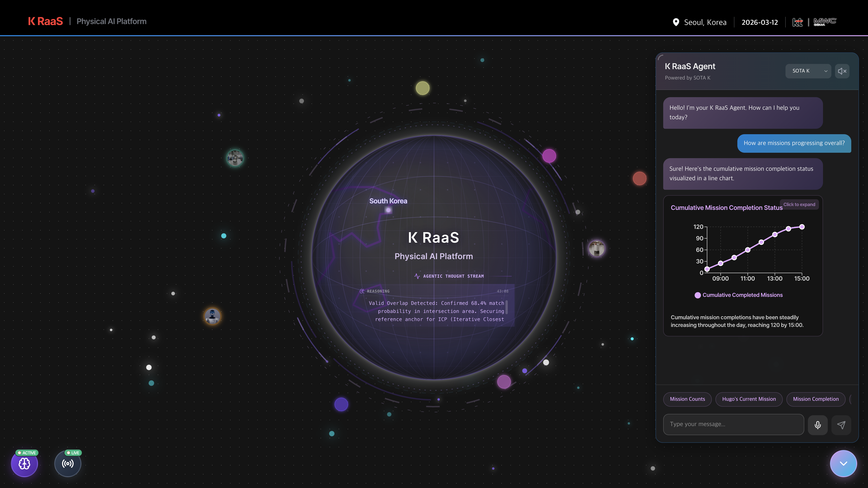Click the "Physical AI Platform" header text

(111, 21)
